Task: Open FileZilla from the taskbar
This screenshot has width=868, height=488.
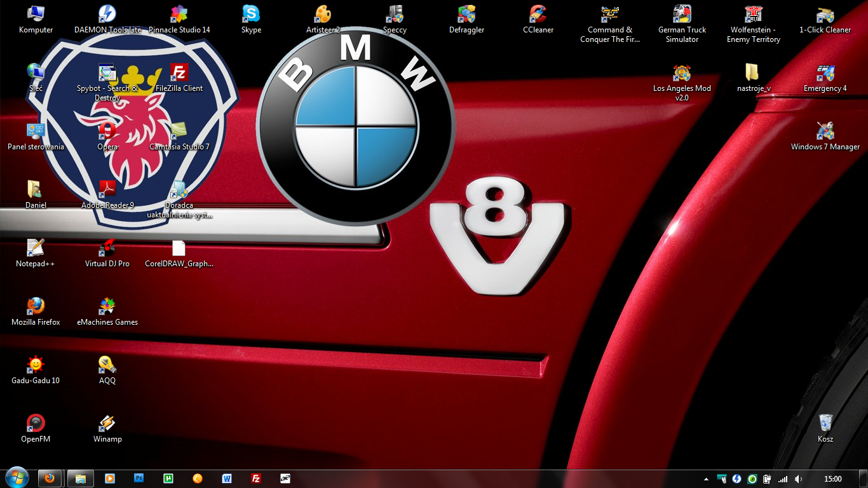Action: pyautogui.click(x=256, y=478)
